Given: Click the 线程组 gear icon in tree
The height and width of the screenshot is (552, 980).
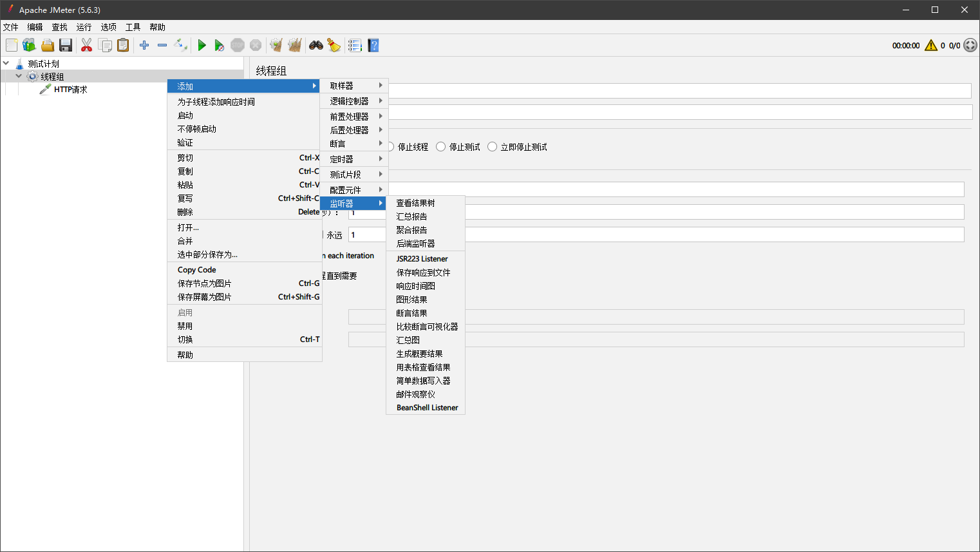Looking at the screenshot, I should [32, 77].
